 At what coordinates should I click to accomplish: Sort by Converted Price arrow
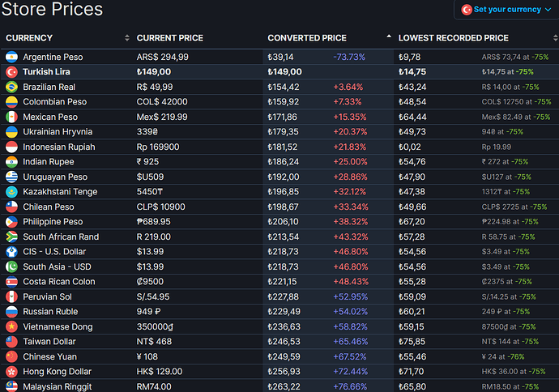click(389, 36)
